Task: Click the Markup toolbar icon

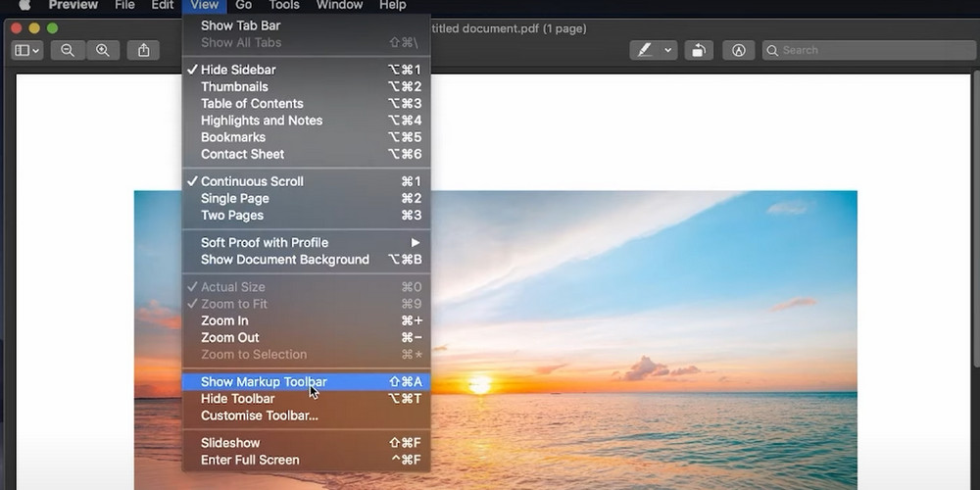Action: 739,51
